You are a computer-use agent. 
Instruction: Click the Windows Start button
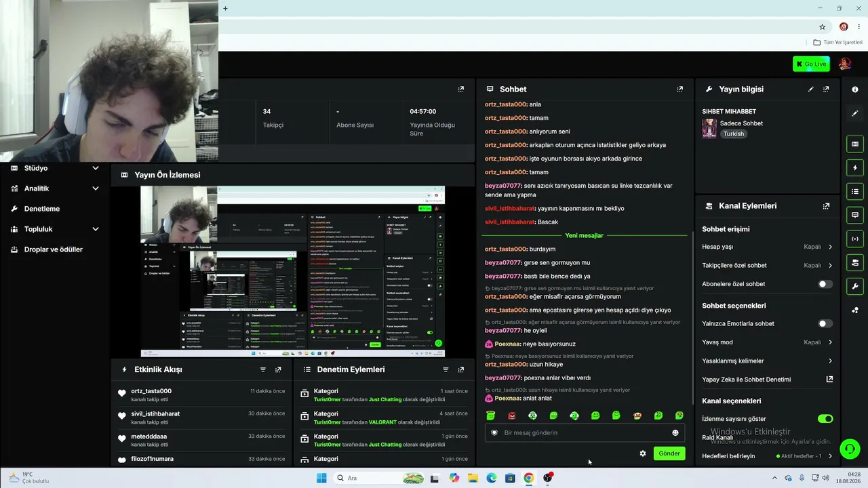(x=321, y=478)
